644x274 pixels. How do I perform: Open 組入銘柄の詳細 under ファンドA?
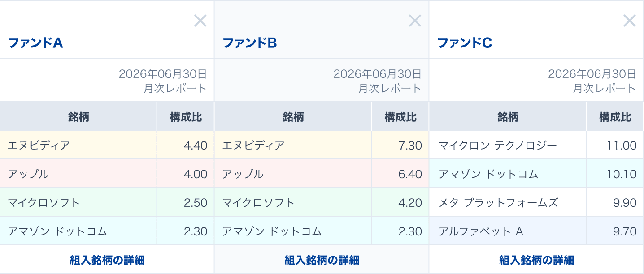[x=107, y=260]
